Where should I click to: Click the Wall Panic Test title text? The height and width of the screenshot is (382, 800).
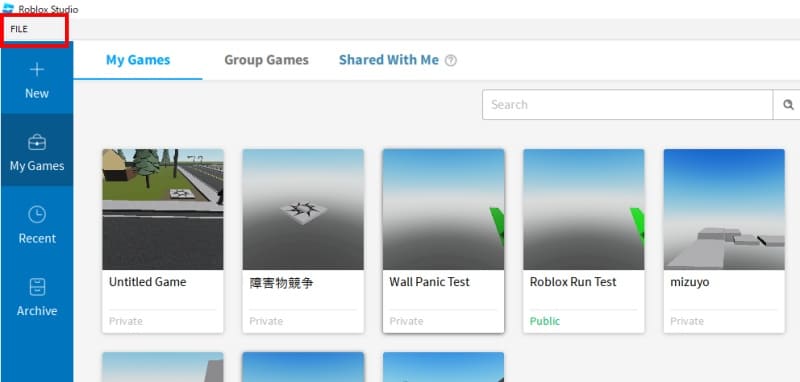point(430,282)
